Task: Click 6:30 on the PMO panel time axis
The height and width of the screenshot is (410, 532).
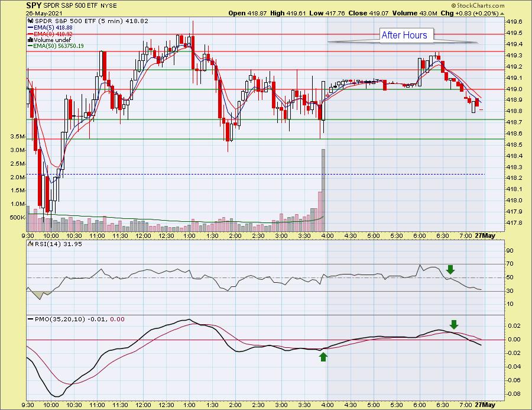Action: [442, 405]
